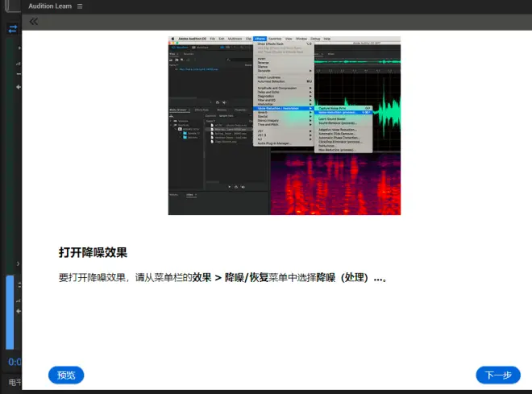Open the noise reduction tutorial screenshot
This screenshot has width=532, height=394.
(285, 126)
